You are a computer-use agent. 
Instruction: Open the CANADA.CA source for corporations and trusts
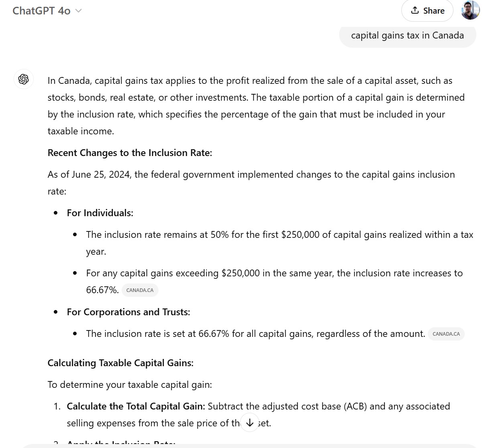pos(446,334)
